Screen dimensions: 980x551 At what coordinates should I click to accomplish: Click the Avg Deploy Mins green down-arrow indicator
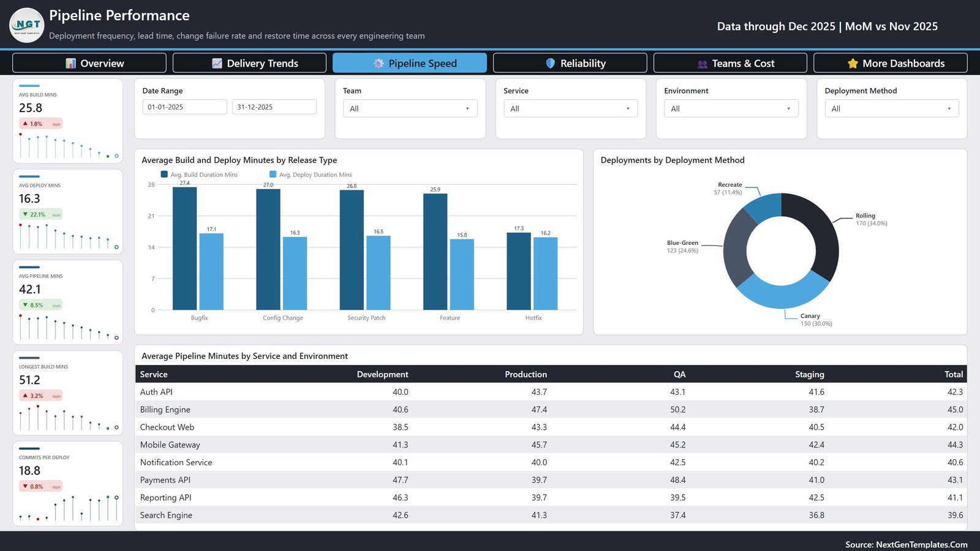point(25,214)
